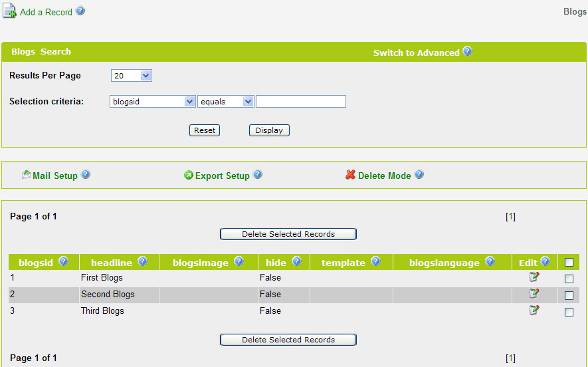This screenshot has width=588, height=367.
Task: Click bottom page number [1] link
Action: [x=510, y=358]
